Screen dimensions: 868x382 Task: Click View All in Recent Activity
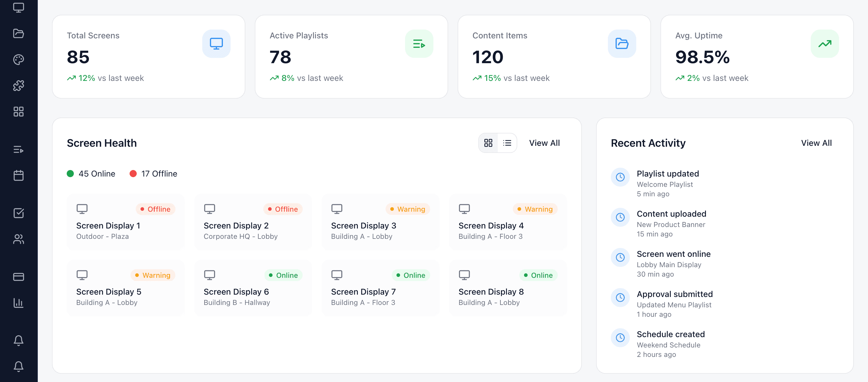coord(816,143)
